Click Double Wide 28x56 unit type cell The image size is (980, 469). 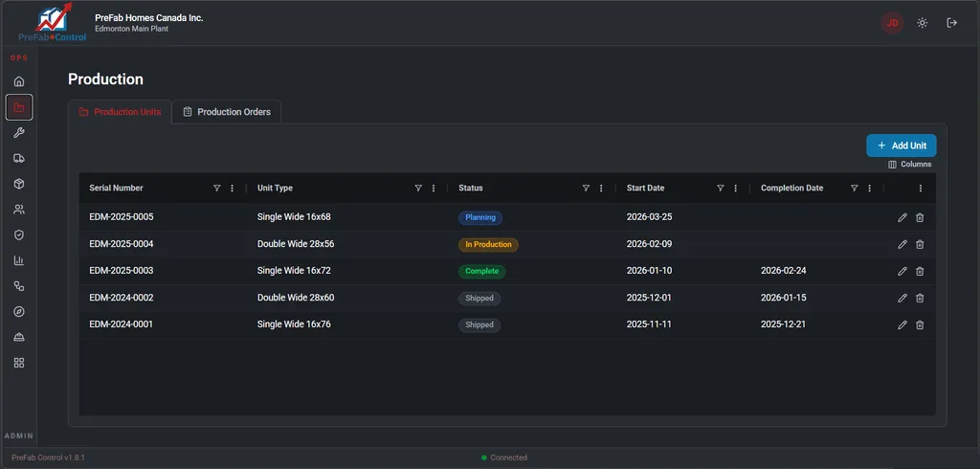click(296, 244)
